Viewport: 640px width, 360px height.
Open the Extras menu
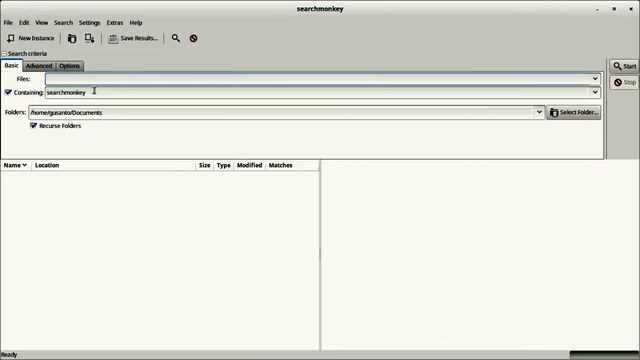(115, 23)
